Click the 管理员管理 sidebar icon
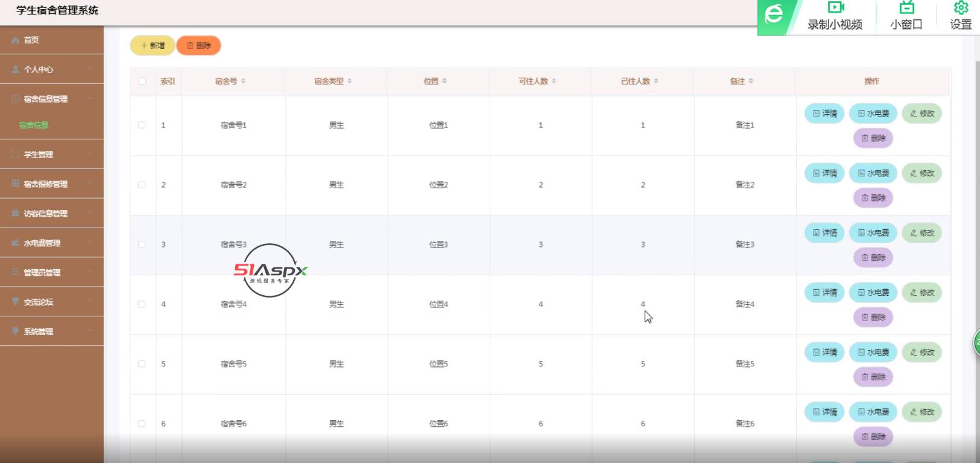Screen dimensions: 980x463 [x=16, y=272]
